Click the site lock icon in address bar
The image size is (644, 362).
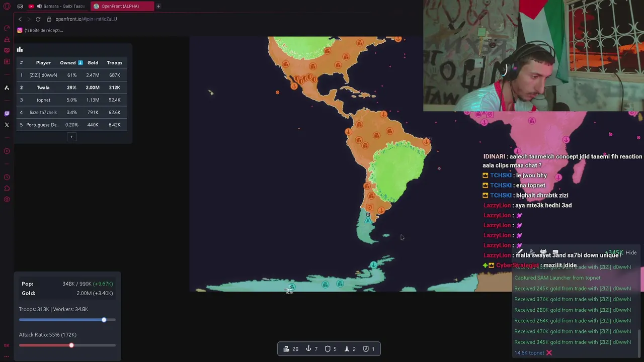click(x=49, y=19)
